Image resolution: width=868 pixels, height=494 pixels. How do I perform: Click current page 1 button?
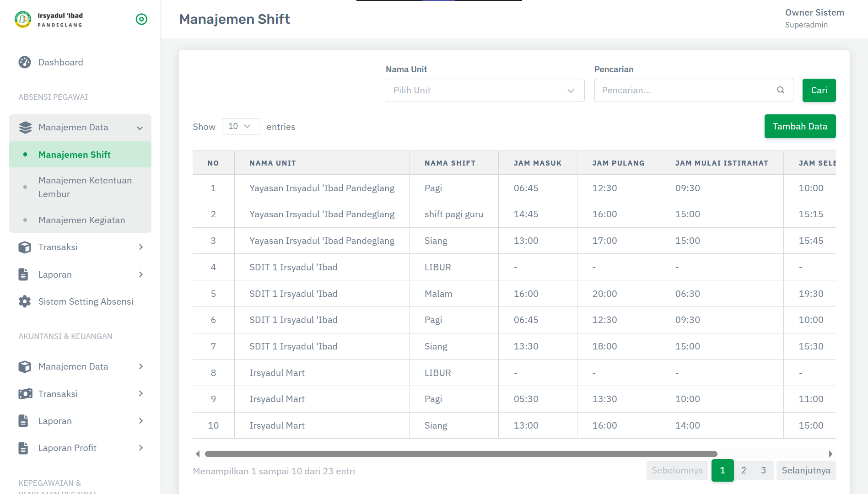coord(722,471)
